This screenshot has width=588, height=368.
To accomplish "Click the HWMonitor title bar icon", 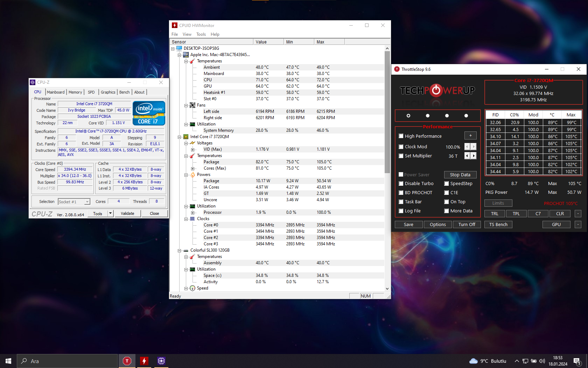I will (175, 25).
